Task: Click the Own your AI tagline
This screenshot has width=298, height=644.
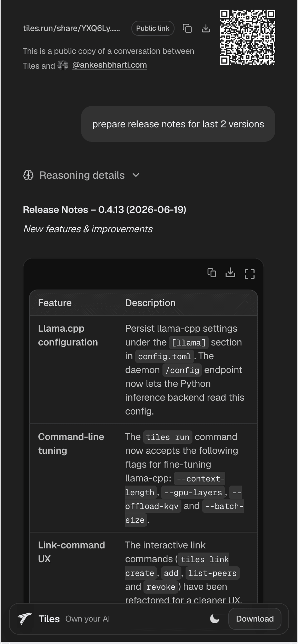Action: click(x=88, y=619)
